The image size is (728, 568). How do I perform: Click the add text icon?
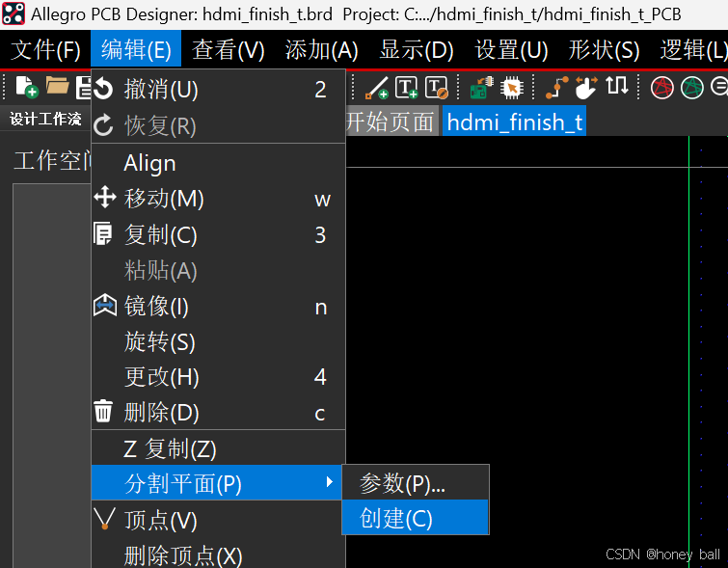[x=406, y=88]
